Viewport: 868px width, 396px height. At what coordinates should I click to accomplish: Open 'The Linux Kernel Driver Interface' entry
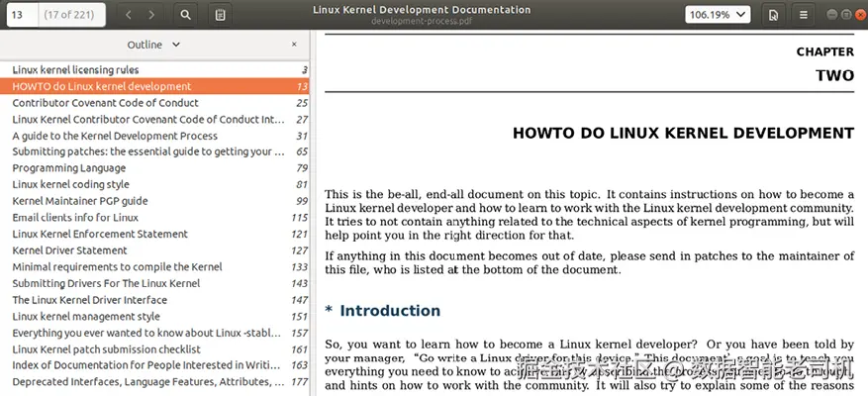coord(154,300)
